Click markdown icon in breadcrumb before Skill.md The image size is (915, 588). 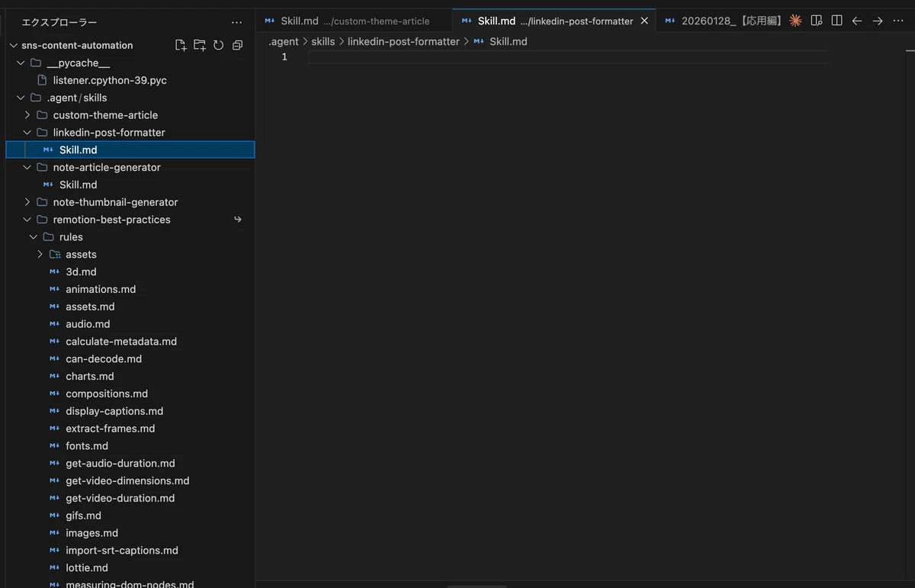[479, 42]
